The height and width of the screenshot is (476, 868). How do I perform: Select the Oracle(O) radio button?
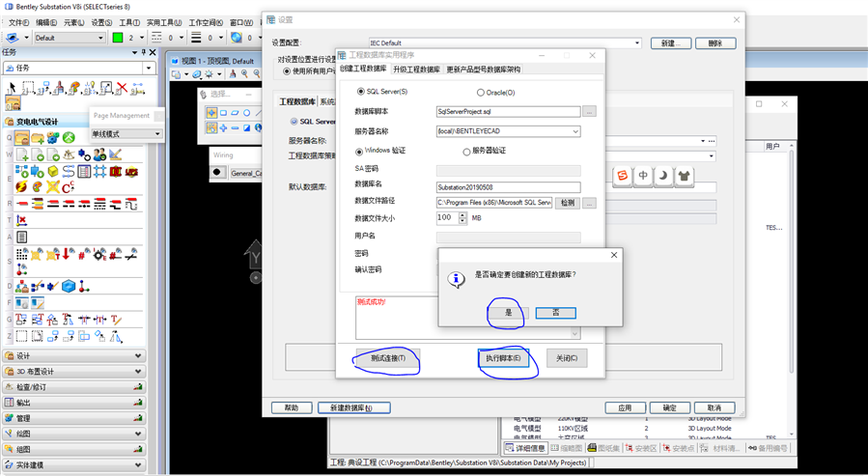(x=481, y=93)
